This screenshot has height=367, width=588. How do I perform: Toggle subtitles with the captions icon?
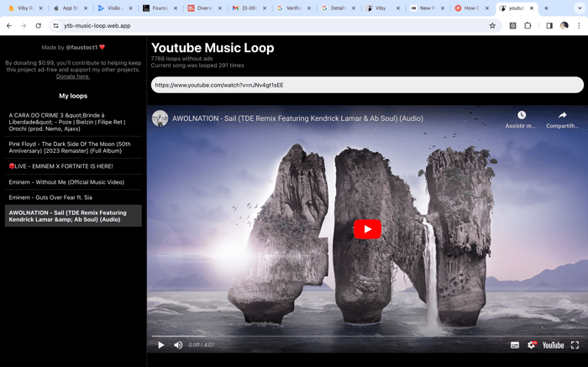tap(515, 345)
